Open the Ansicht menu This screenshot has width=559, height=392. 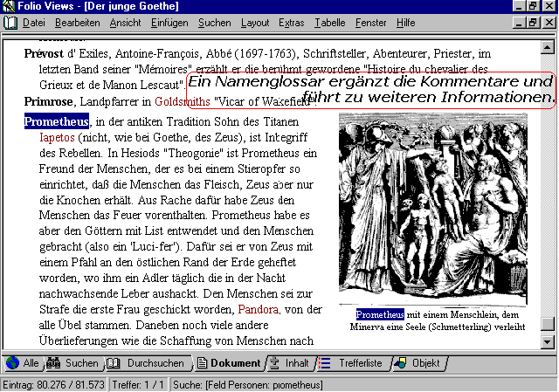coord(125,24)
